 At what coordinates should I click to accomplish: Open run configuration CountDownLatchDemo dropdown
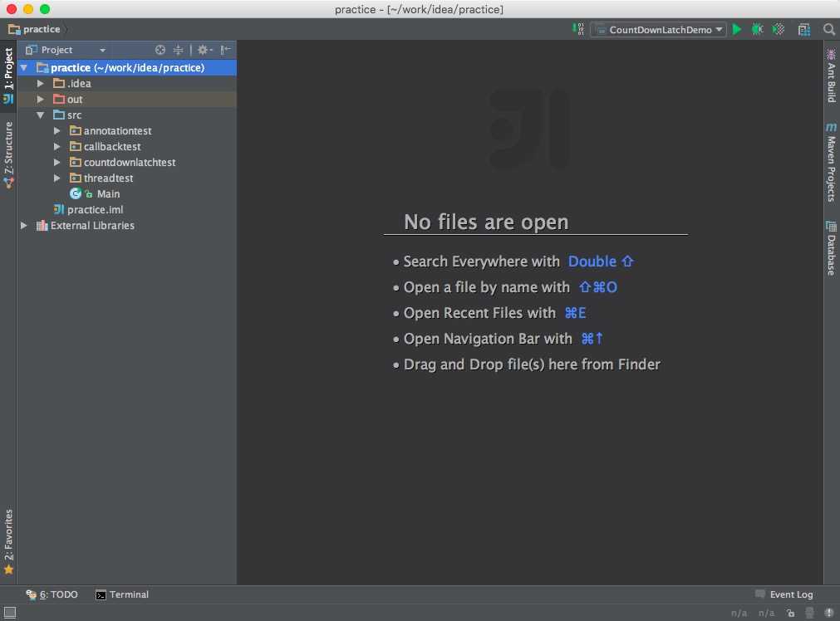(x=658, y=29)
